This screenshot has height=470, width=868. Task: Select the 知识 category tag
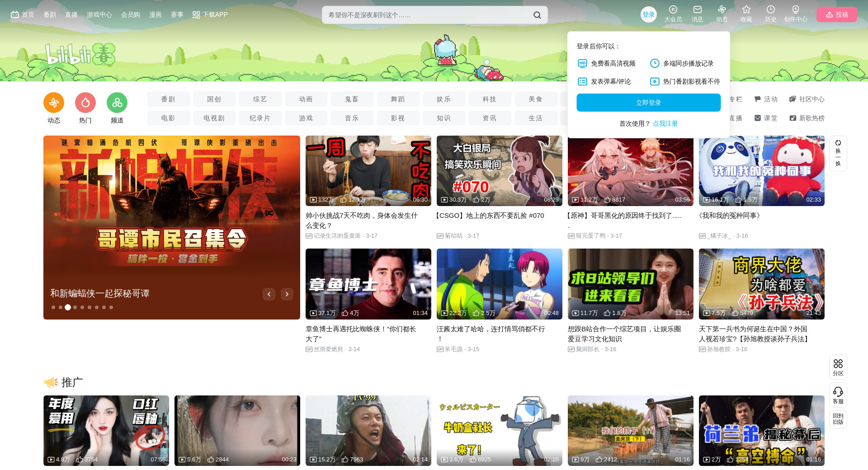(x=443, y=118)
